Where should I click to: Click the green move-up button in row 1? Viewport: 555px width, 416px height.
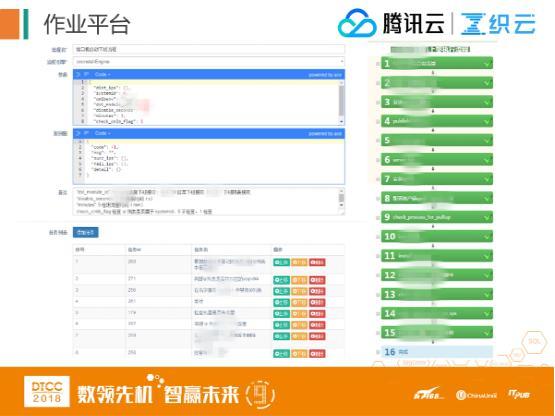pos(281,262)
